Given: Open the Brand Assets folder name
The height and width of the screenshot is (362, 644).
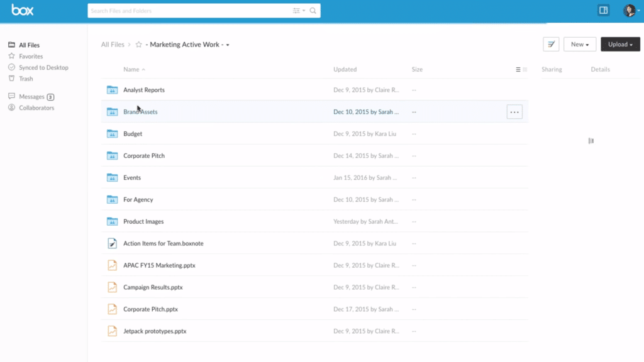Looking at the screenshot, I should [140, 112].
